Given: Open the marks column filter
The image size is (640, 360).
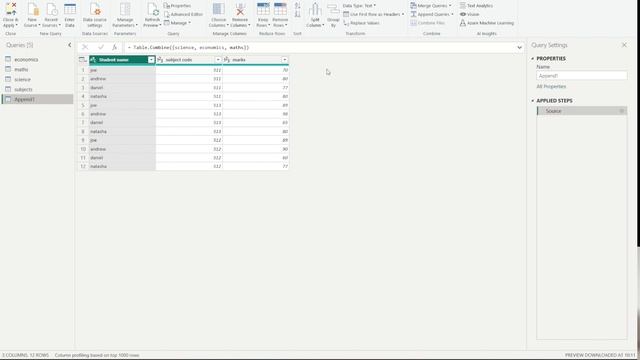Looking at the screenshot, I should point(284,60).
